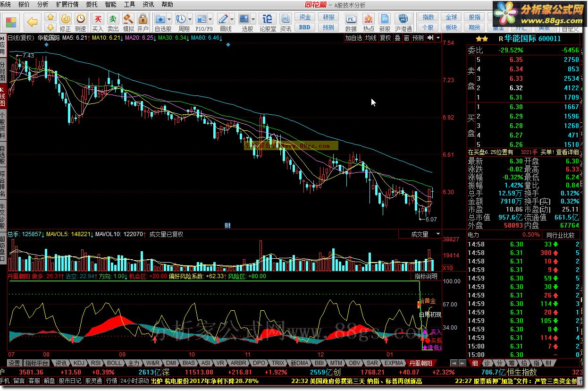Click the blue diamond marker near MA60
Viewport: 588px width, 391px height.
[228, 44]
